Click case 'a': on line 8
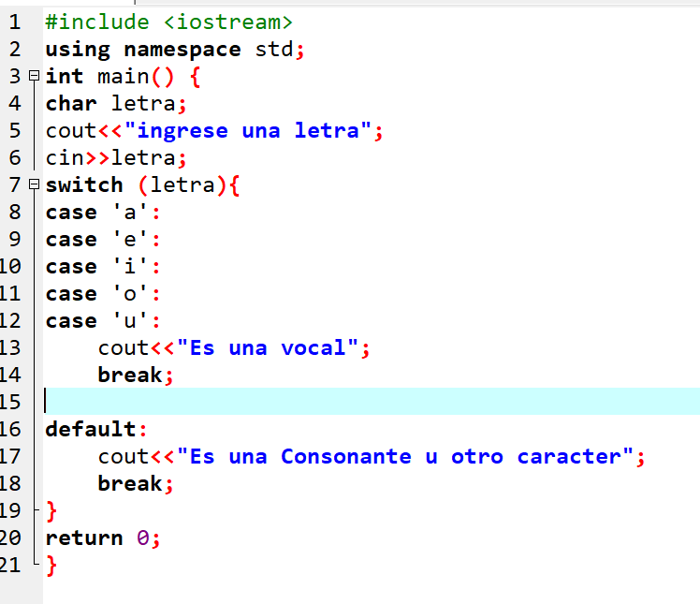 point(103,213)
